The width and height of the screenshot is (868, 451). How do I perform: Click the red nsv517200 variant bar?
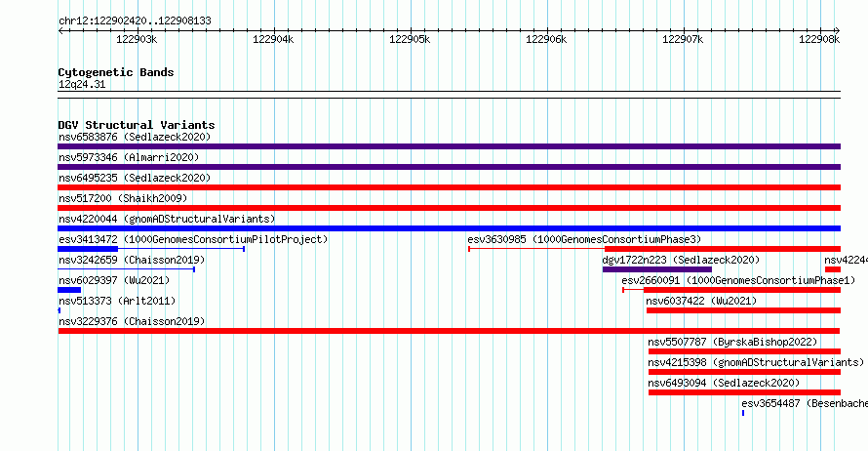click(x=449, y=208)
